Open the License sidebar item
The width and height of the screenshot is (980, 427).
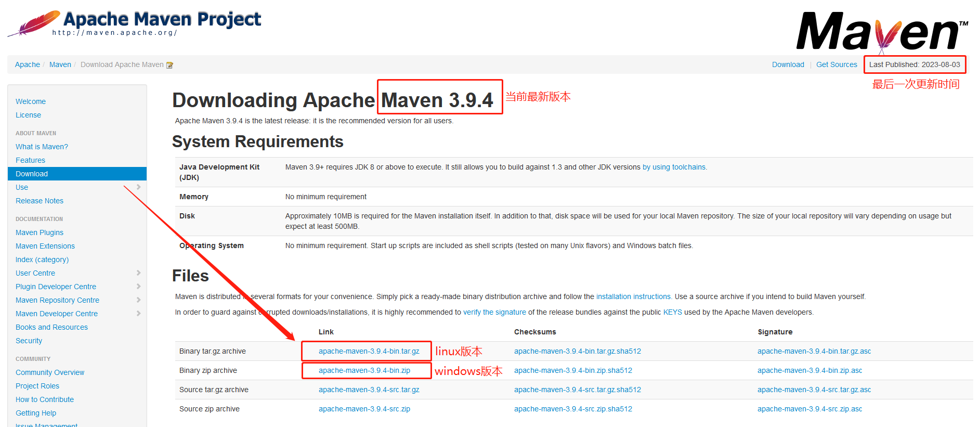click(28, 115)
